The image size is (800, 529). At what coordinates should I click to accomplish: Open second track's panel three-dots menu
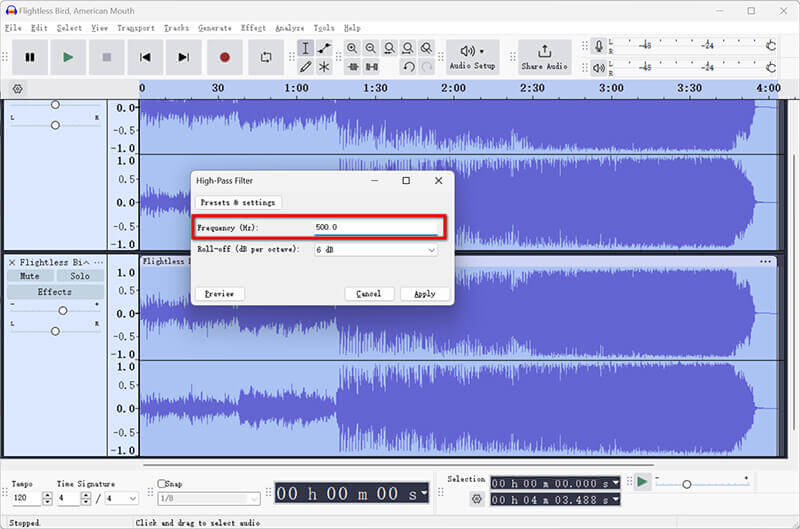point(98,262)
